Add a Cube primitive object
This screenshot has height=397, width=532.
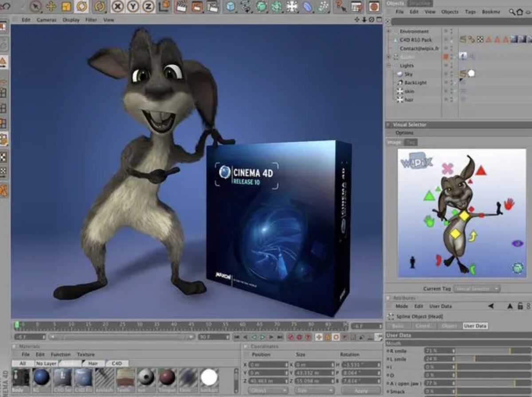[x=231, y=6]
